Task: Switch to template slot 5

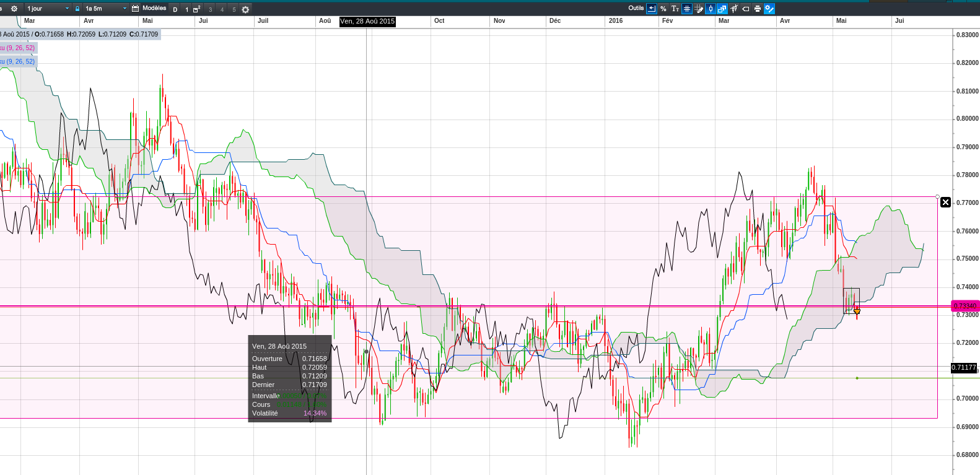Action: tap(234, 9)
